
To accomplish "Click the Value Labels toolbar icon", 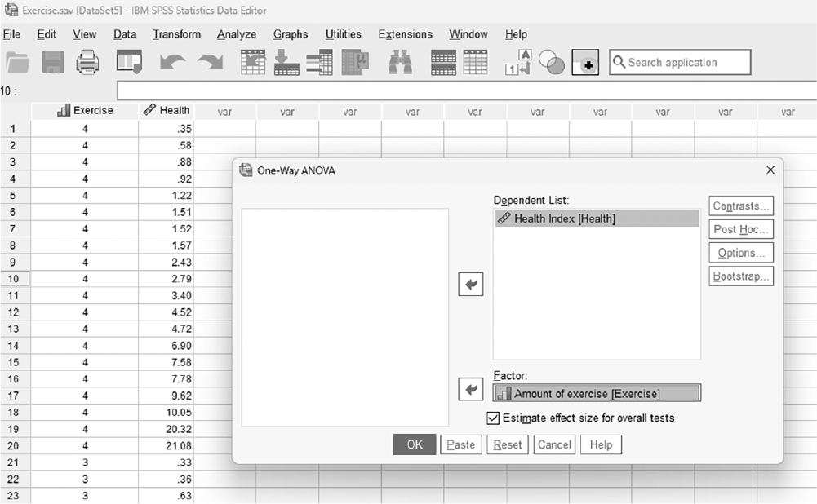I will (518, 63).
